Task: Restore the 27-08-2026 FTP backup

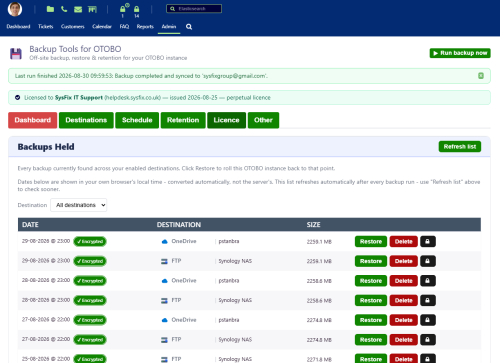Action: coord(371,340)
